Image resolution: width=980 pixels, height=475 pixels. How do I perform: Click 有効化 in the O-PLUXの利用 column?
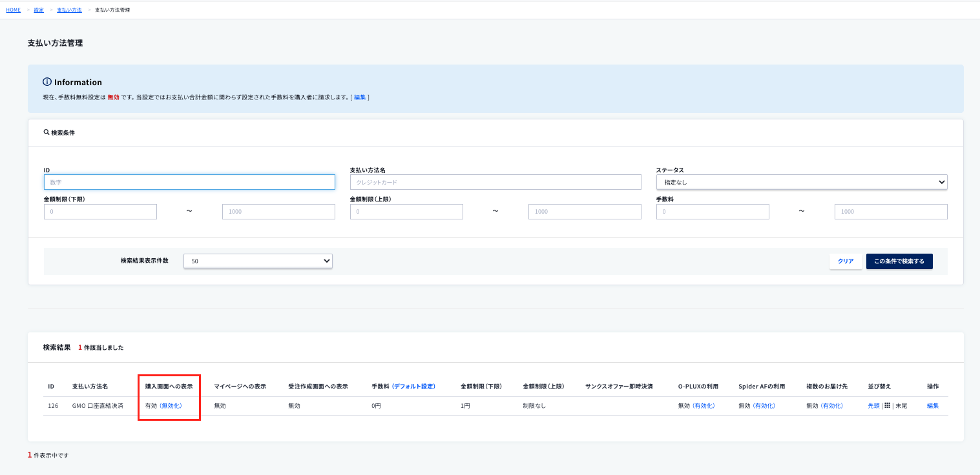click(704, 406)
